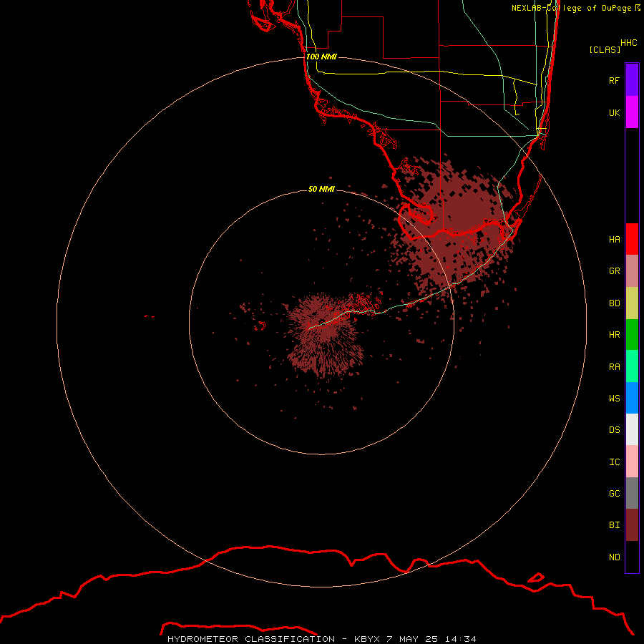Click the BD legend label

coord(614,303)
